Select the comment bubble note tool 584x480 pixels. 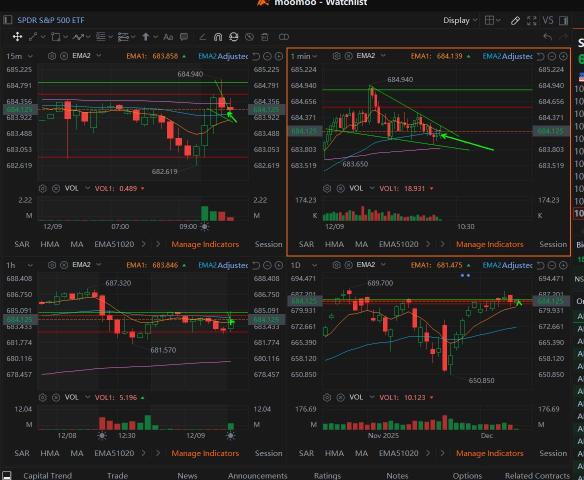pos(184,36)
